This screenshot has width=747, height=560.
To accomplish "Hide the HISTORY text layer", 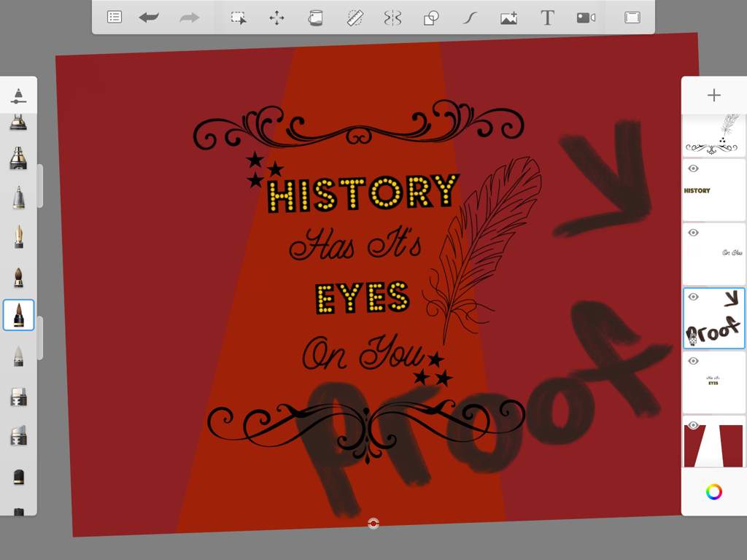I will (x=694, y=168).
